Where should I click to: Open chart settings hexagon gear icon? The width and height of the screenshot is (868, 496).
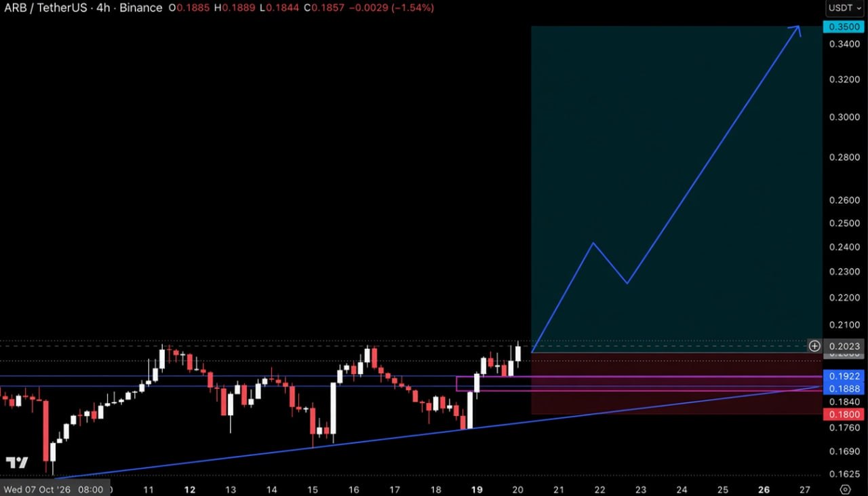(845, 489)
